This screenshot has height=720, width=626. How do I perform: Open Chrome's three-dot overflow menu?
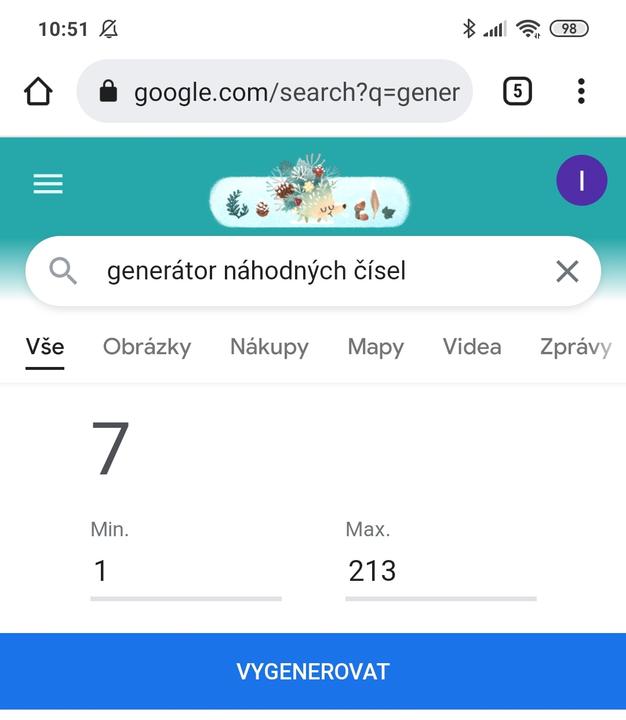pos(581,92)
